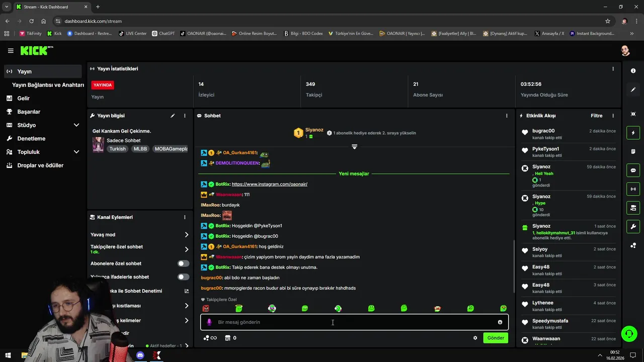Toggle Abonelere özel sohbet switch
Viewport: 644px width, 362px height.
tap(184, 263)
